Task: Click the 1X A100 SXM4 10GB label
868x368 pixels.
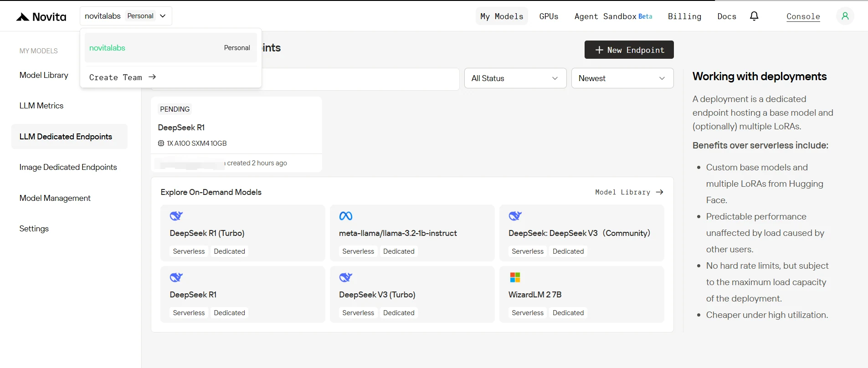Action: (196, 143)
